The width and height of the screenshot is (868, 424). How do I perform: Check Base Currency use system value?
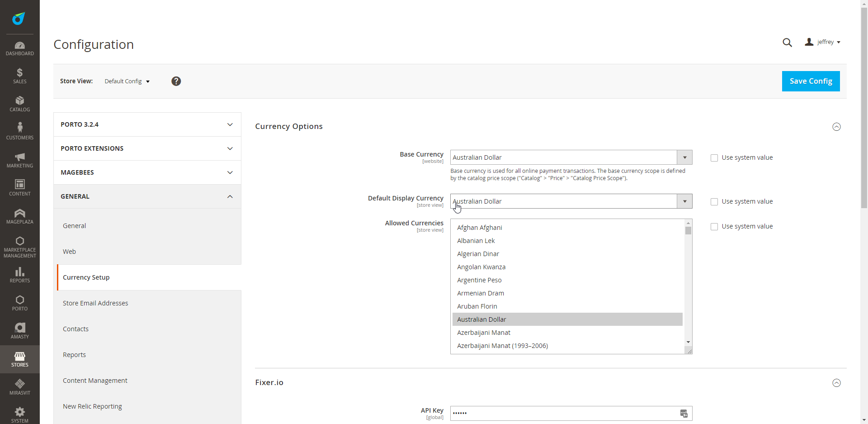[714, 158]
